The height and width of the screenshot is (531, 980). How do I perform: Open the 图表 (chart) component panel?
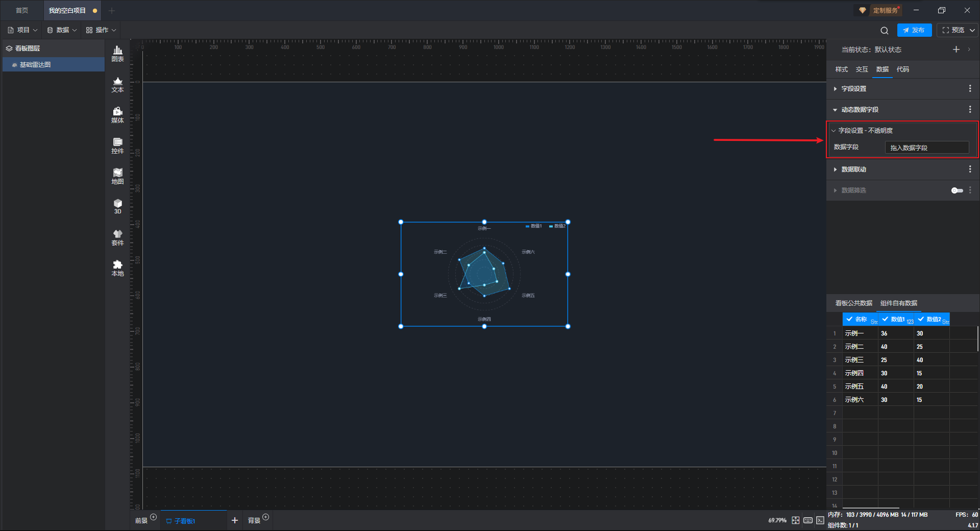pos(117,54)
